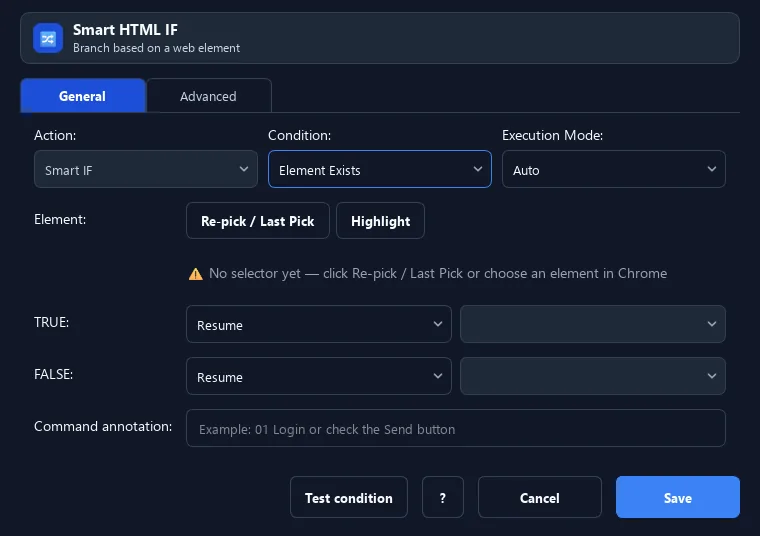Open the FALSE action dropdown showing Resume

click(x=319, y=377)
